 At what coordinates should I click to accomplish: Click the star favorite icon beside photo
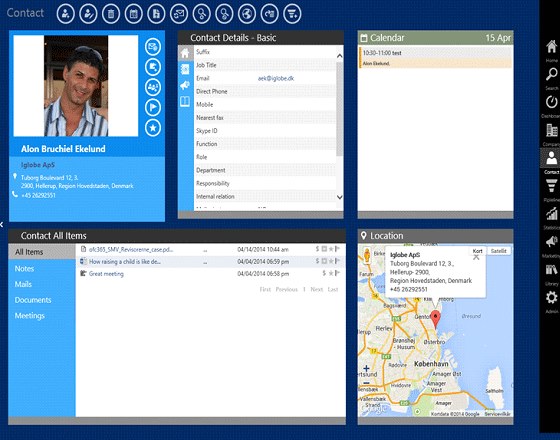(153, 128)
